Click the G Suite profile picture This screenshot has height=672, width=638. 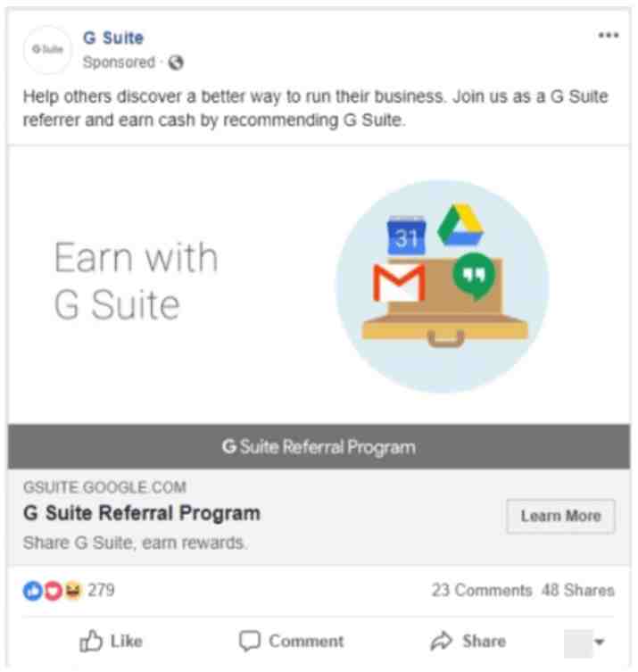pos(47,49)
